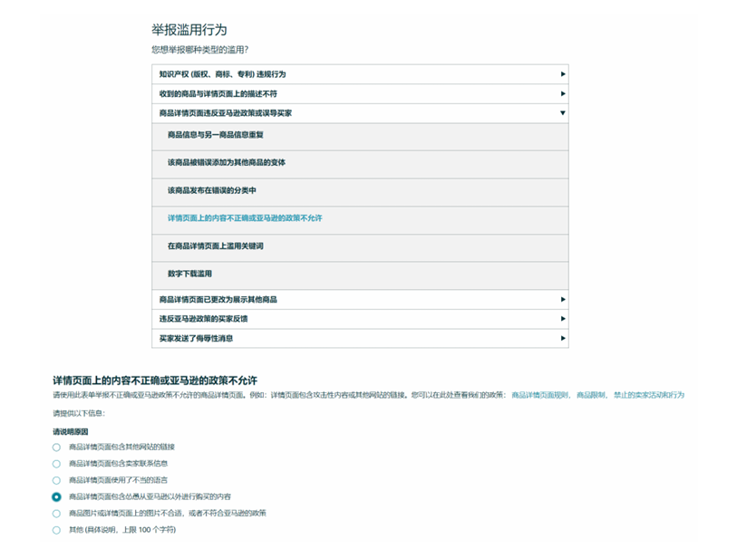Expand 收到的商品与详情页面上的描述不符 section
Image resolution: width=756 pixels, height=549 pixels.
tap(360, 94)
